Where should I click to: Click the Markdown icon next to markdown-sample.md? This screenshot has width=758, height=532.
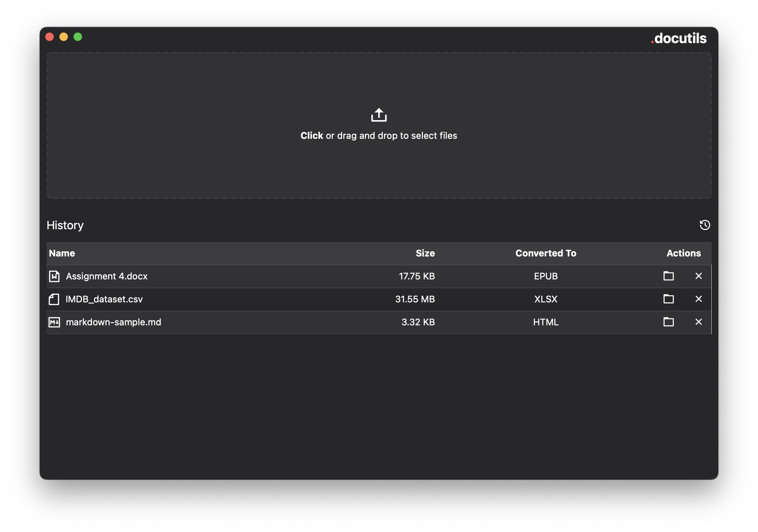54,322
